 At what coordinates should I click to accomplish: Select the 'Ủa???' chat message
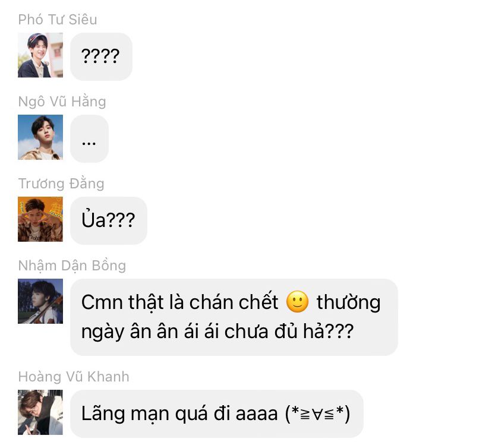(x=109, y=220)
